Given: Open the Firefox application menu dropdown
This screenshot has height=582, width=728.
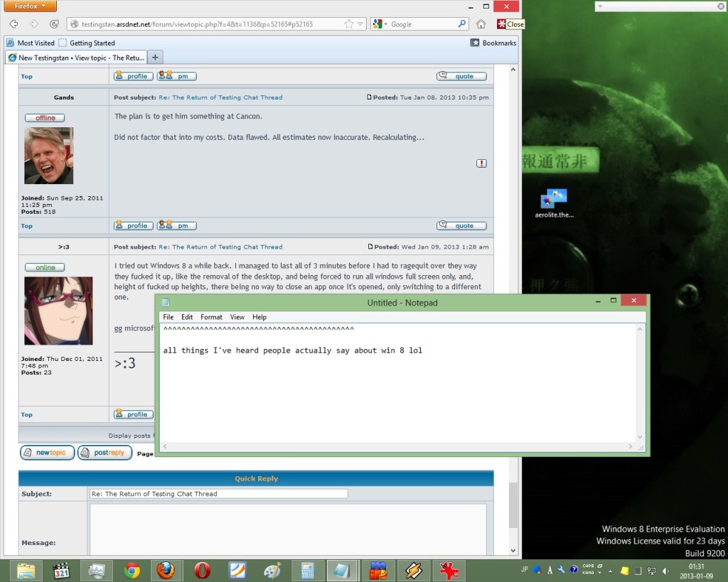Looking at the screenshot, I should coord(30,6).
